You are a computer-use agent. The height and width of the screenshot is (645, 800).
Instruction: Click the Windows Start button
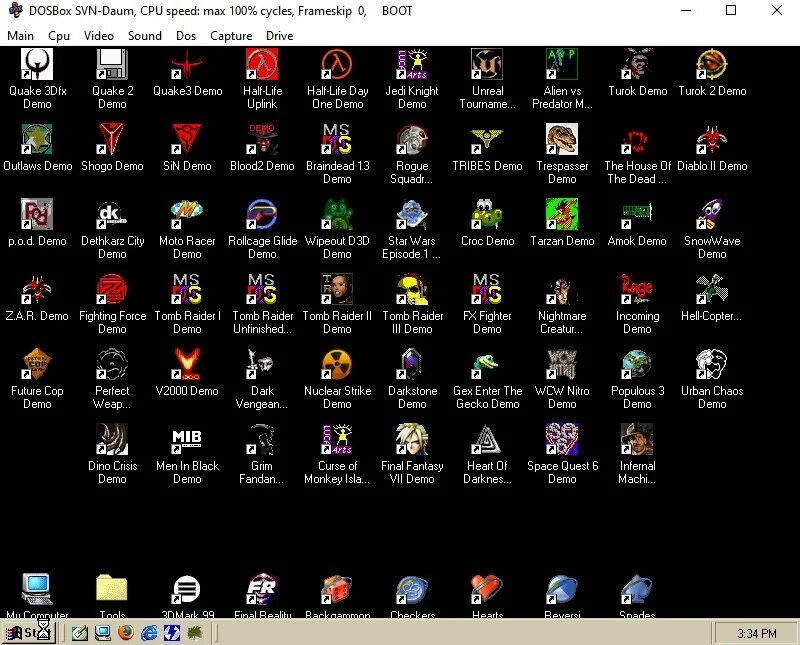click(30, 633)
